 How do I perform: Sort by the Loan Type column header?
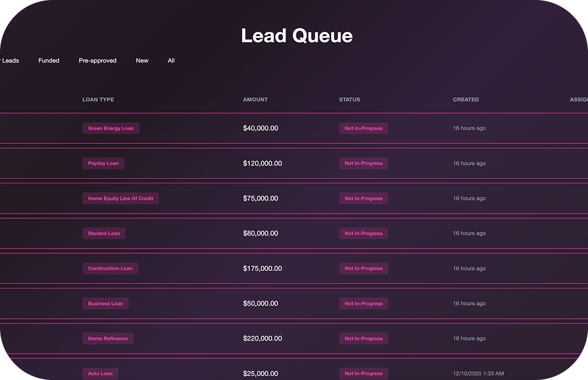click(x=98, y=100)
